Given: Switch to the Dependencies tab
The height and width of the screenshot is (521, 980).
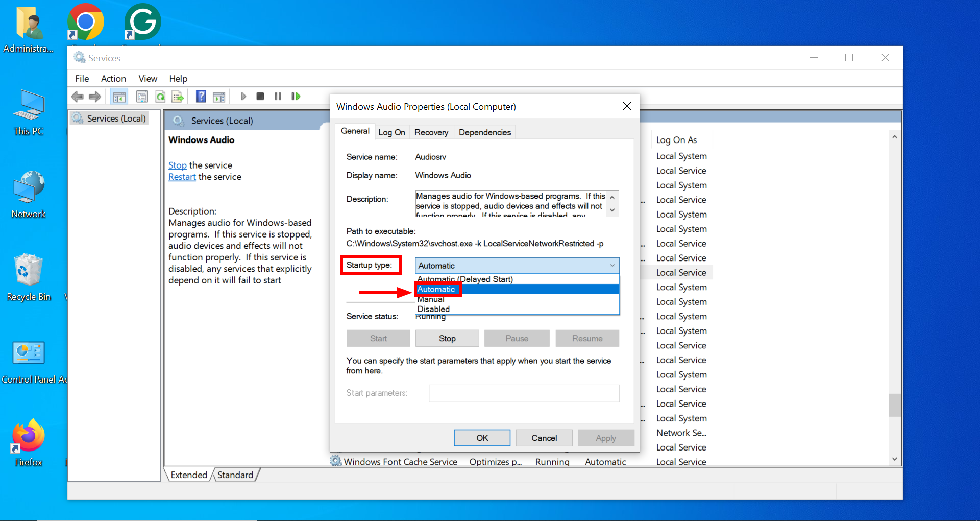Looking at the screenshot, I should (x=484, y=132).
